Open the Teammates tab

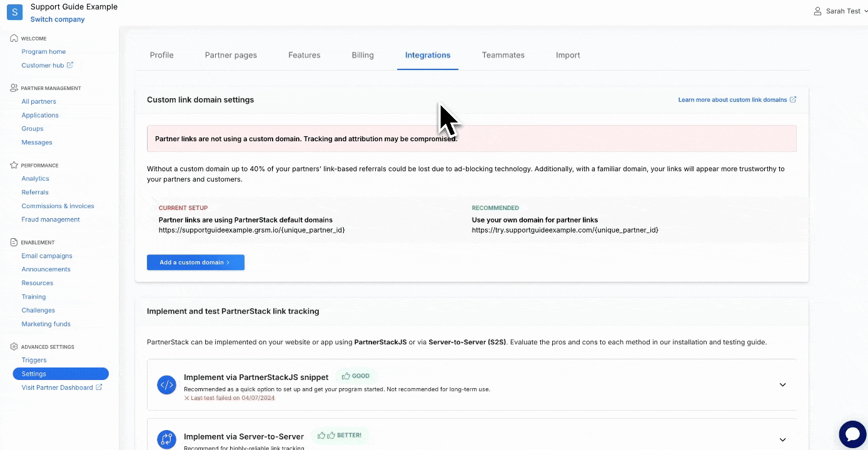(503, 55)
